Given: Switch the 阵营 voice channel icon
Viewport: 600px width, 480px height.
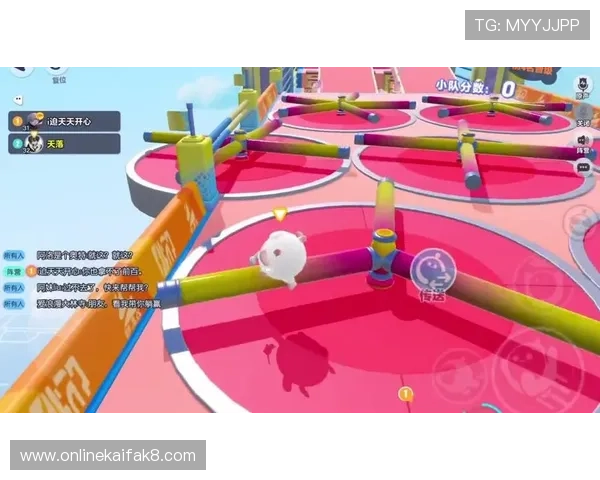Looking at the screenshot, I should click(582, 141).
